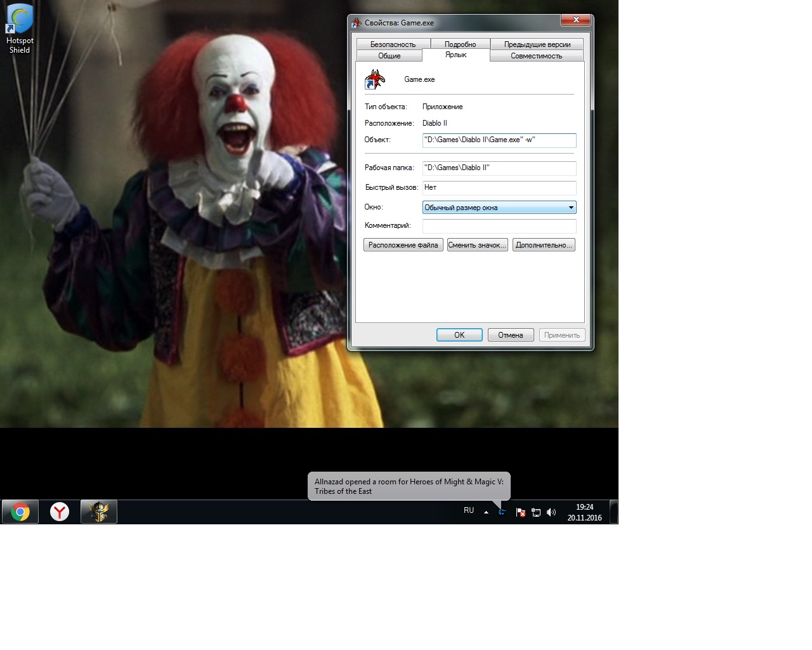Click the Объект target path field
812x650 pixels.
(x=499, y=140)
